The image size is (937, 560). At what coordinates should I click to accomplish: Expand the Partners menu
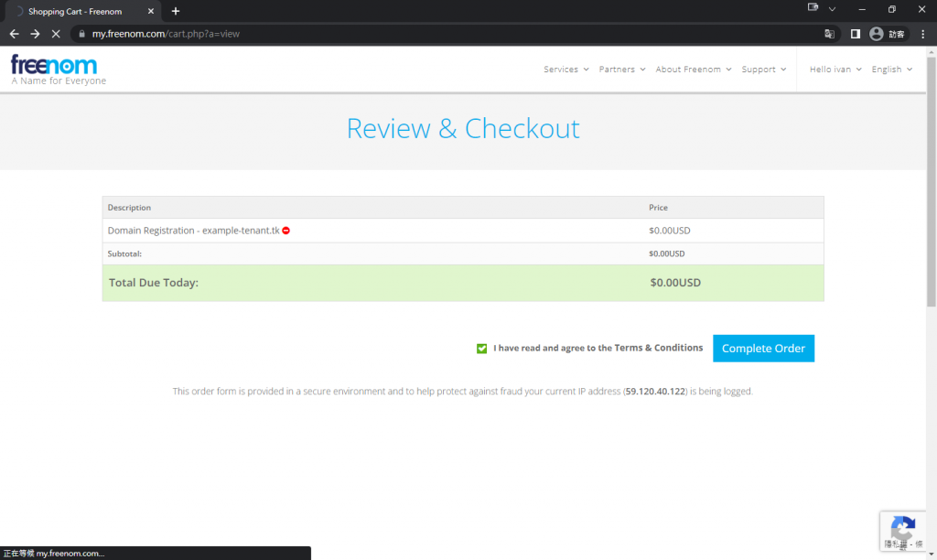coord(622,70)
